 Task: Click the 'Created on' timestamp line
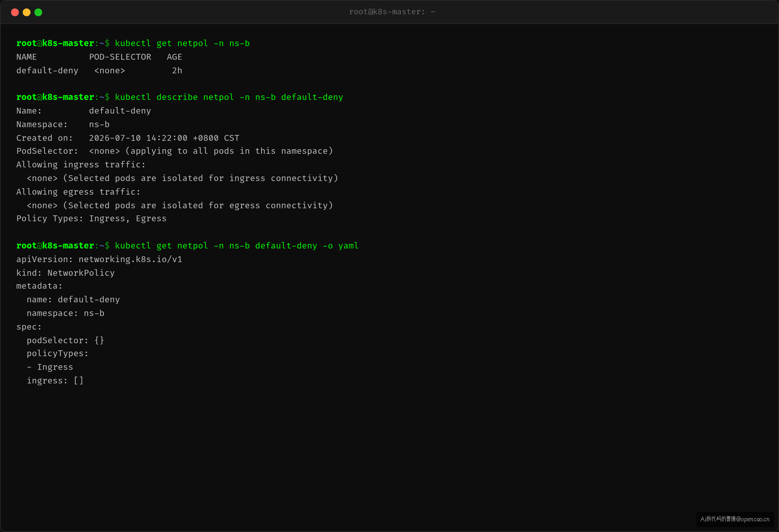point(128,138)
